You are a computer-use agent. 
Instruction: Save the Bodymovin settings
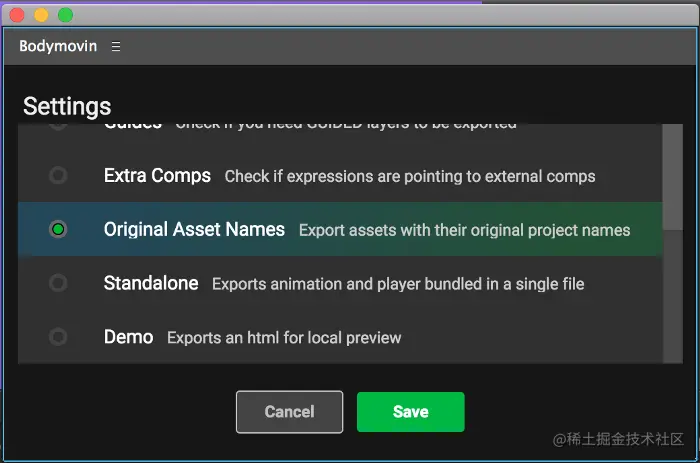click(411, 412)
